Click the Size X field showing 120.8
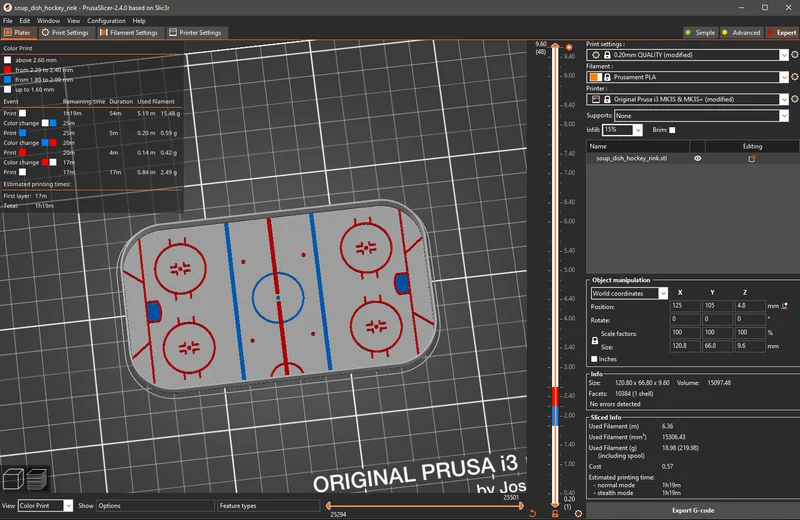 [x=685, y=346]
